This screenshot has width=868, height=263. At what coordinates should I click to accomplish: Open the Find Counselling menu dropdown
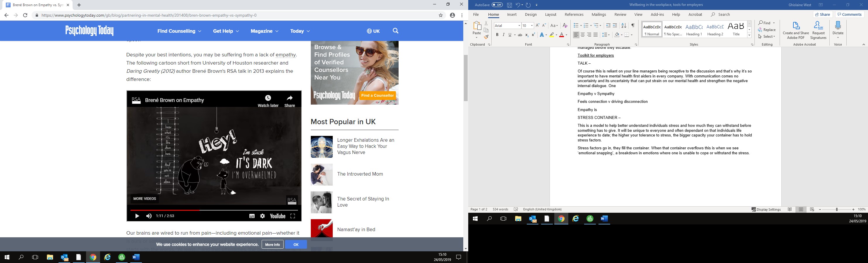click(179, 31)
